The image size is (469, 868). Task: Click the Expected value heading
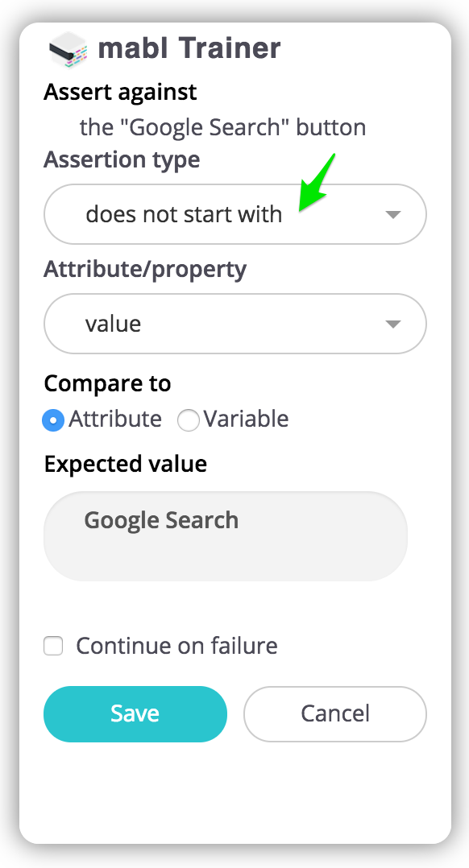point(125,464)
